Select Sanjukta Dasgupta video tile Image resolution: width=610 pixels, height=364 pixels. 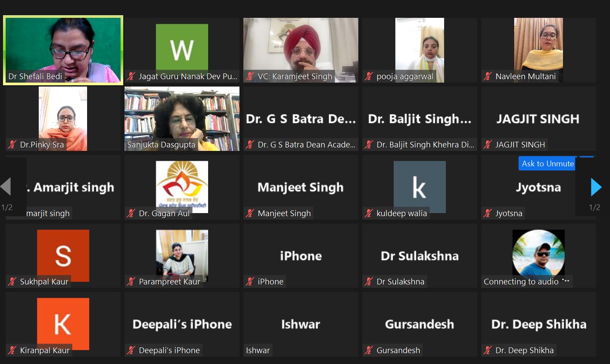(182, 119)
